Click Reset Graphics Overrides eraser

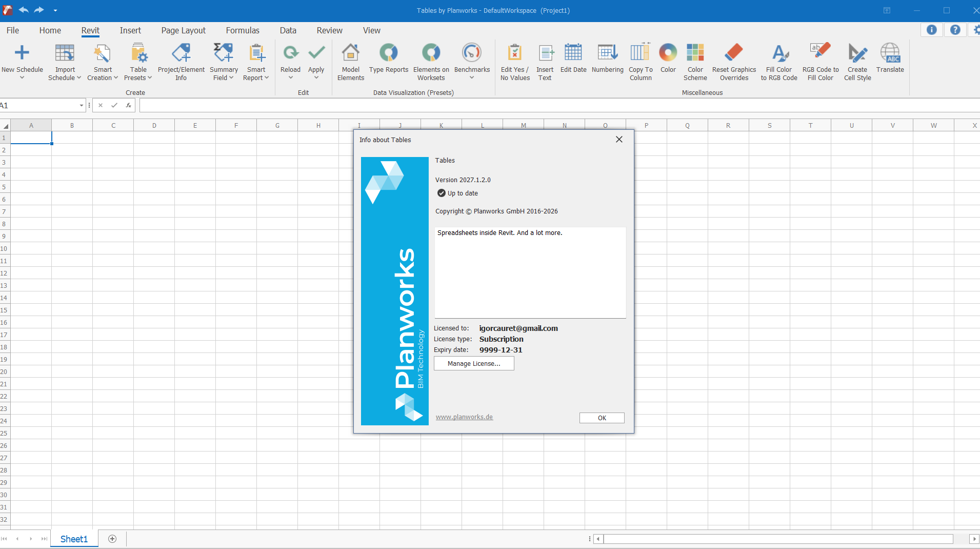734,52
